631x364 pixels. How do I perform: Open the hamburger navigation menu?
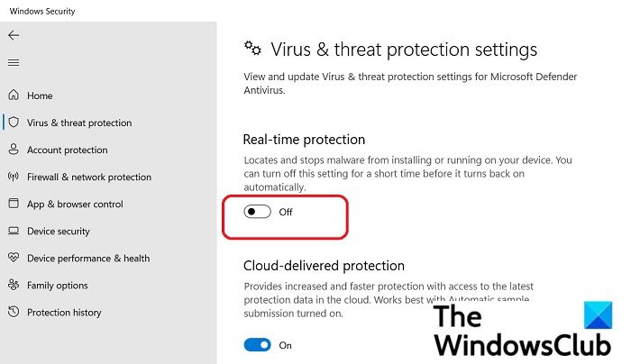14,63
